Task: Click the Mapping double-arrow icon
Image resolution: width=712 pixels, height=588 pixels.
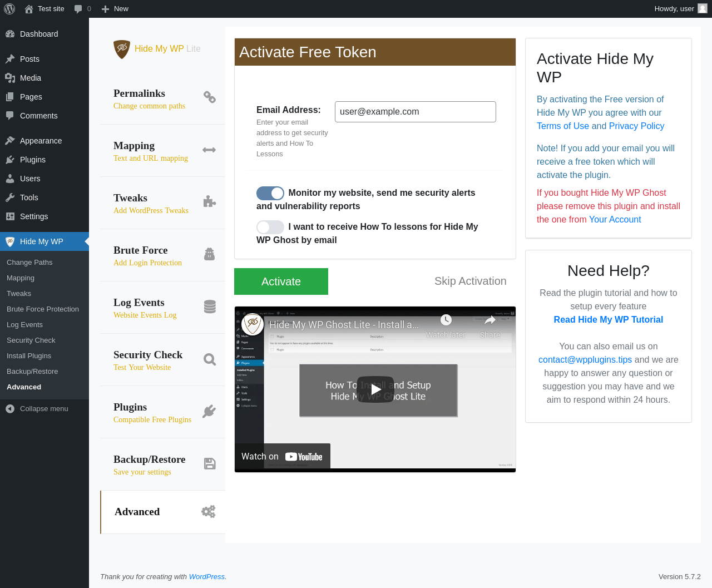Action: pyautogui.click(x=209, y=150)
